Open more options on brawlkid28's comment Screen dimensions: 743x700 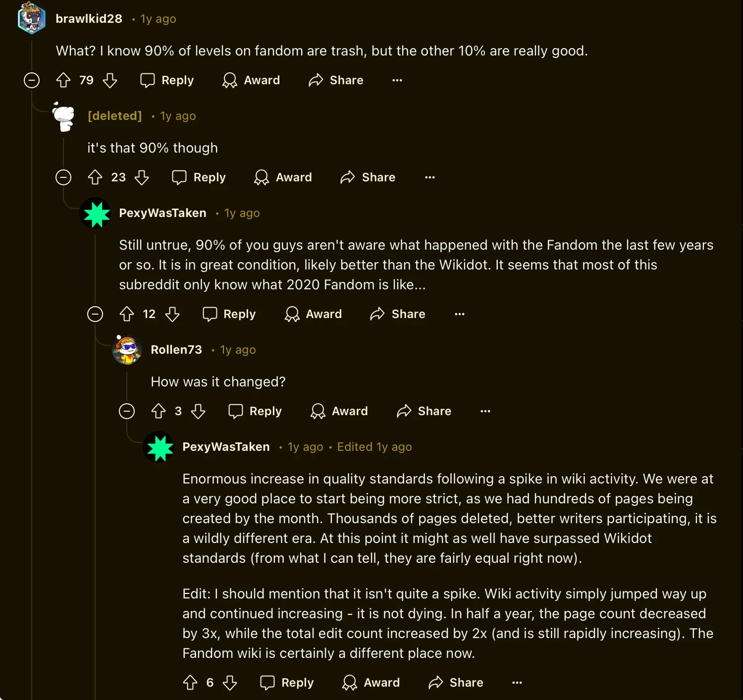pos(397,80)
